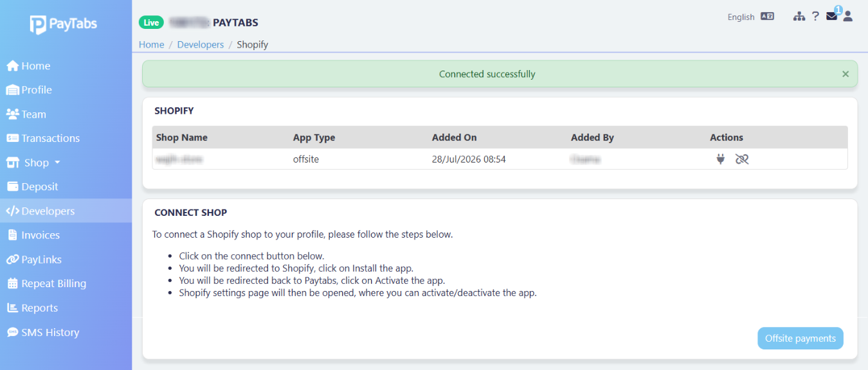Click the Shop store icon

tap(12, 163)
